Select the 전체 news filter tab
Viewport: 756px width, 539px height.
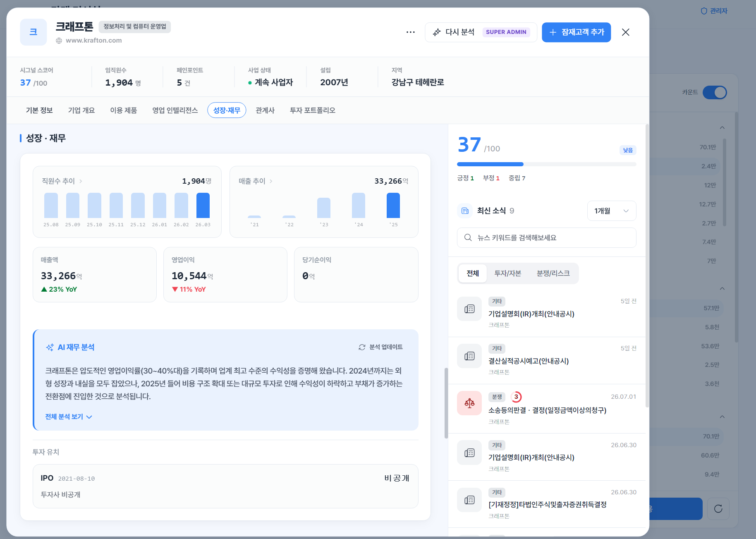(x=473, y=273)
